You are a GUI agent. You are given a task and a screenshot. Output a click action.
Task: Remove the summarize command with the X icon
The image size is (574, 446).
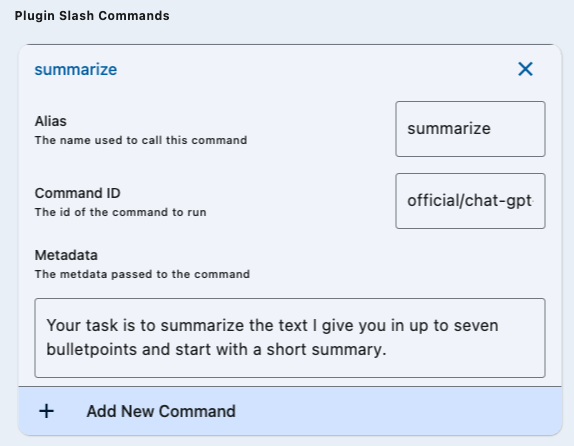[525, 69]
